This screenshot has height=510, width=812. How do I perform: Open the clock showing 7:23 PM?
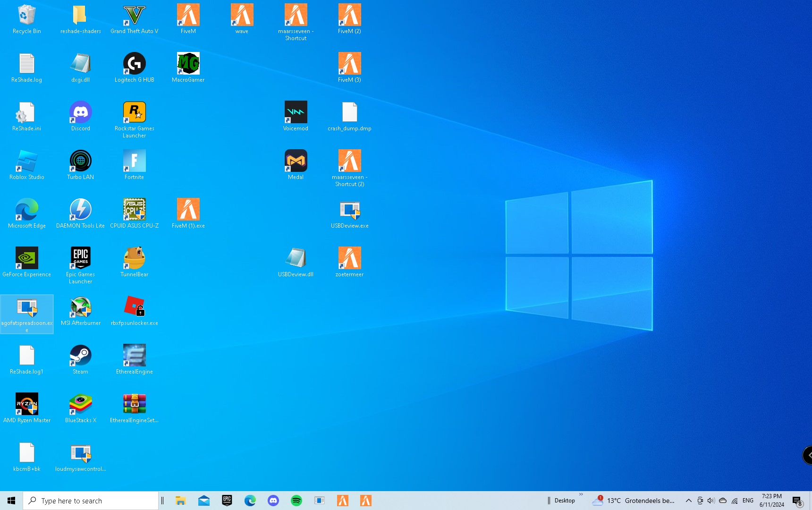click(x=772, y=501)
